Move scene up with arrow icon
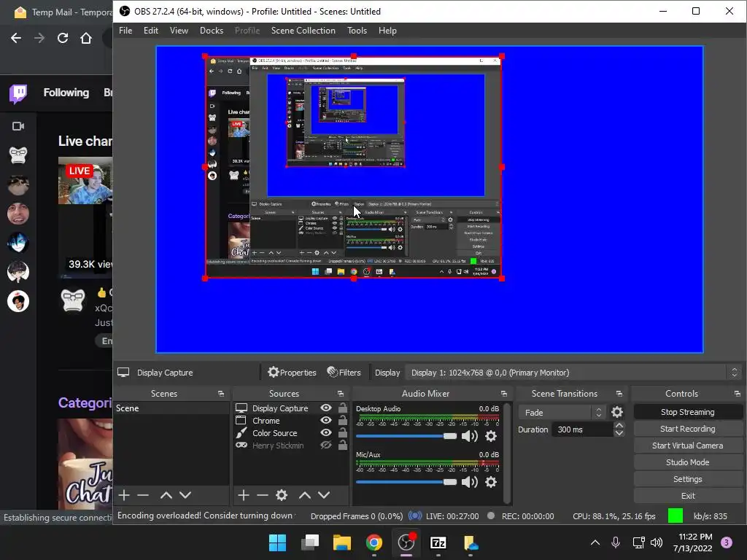Image resolution: width=747 pixels, height=560 pixels. tap(166, 495)
